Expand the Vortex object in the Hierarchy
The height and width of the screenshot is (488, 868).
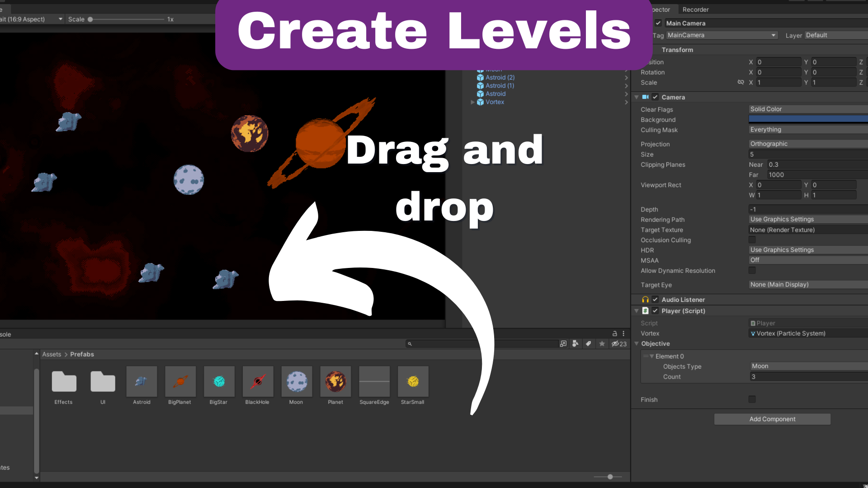pyautogui.click(x=473, y=102)
